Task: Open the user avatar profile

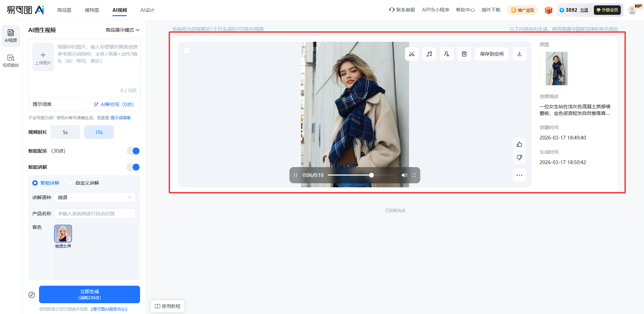Action: tap(632, 10)
